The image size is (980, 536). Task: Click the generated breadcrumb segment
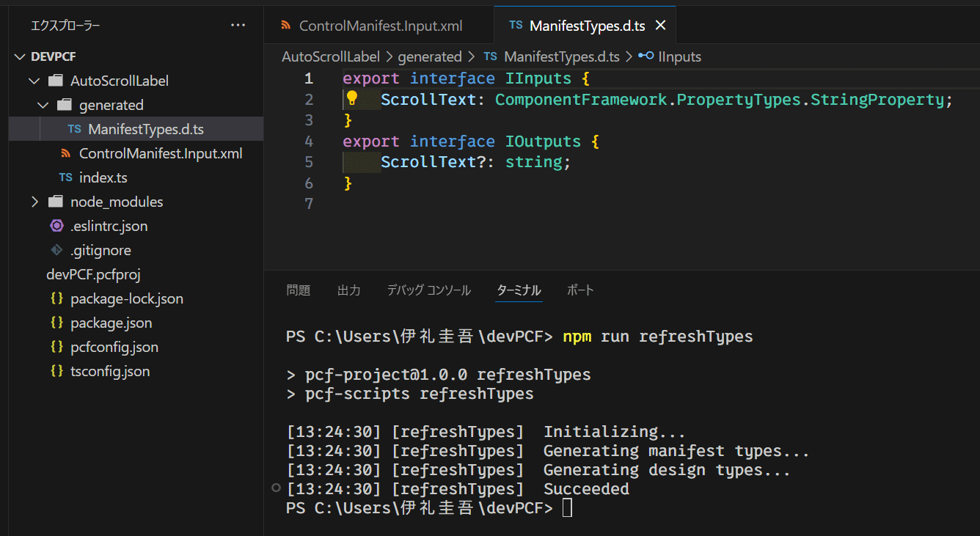click(429, 56)
